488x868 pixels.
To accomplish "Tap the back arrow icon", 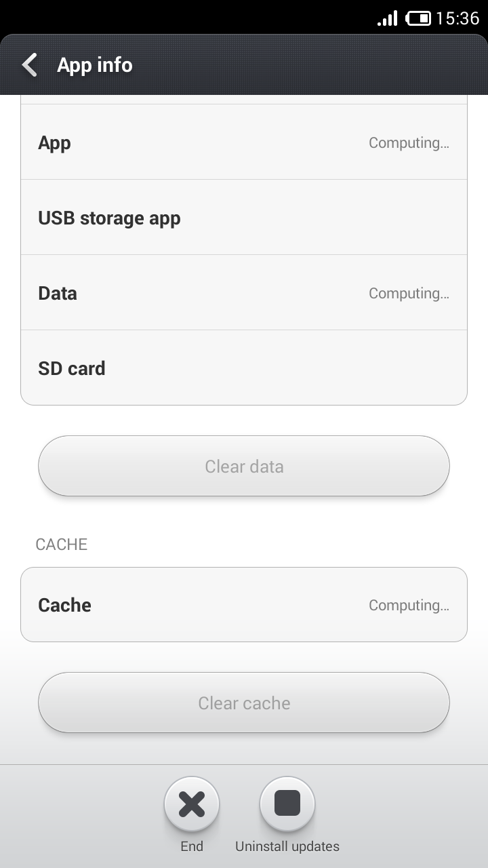I will [x=30, y=65].
